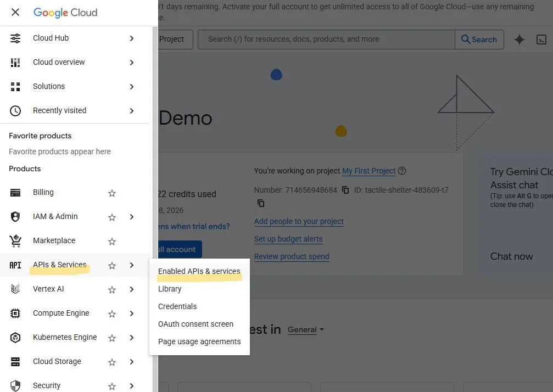Copy the project number icon
553x392 pixels.
[x=345, y=190]
